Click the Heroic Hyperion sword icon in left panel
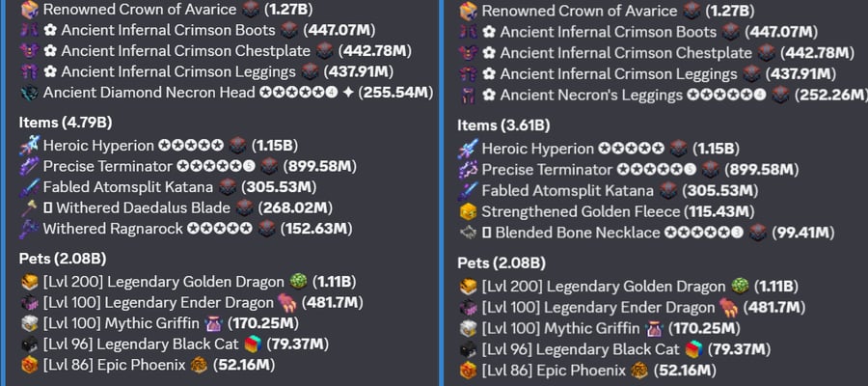Viewport: 868px width, 386px height. coord(29,146)
